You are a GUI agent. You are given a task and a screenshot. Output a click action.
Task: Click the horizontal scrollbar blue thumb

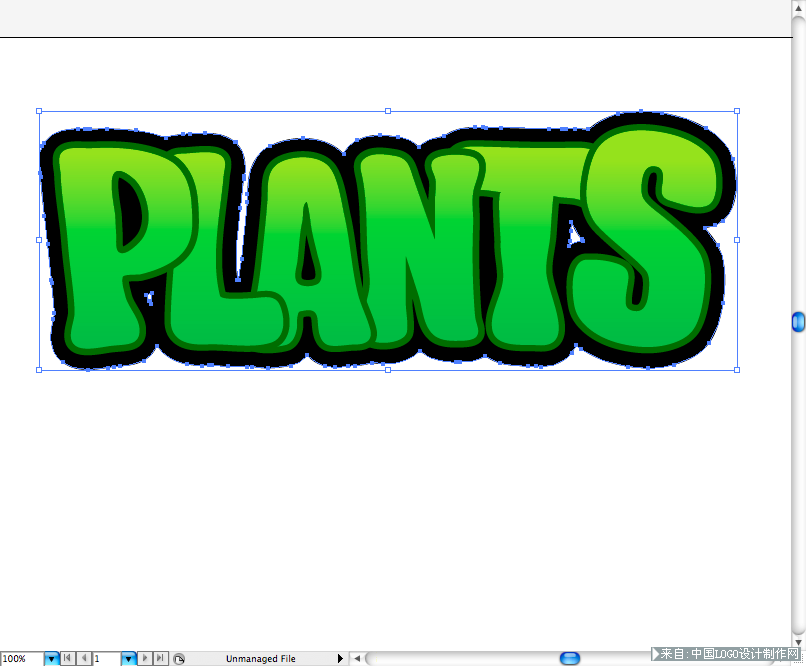[570, 658]
